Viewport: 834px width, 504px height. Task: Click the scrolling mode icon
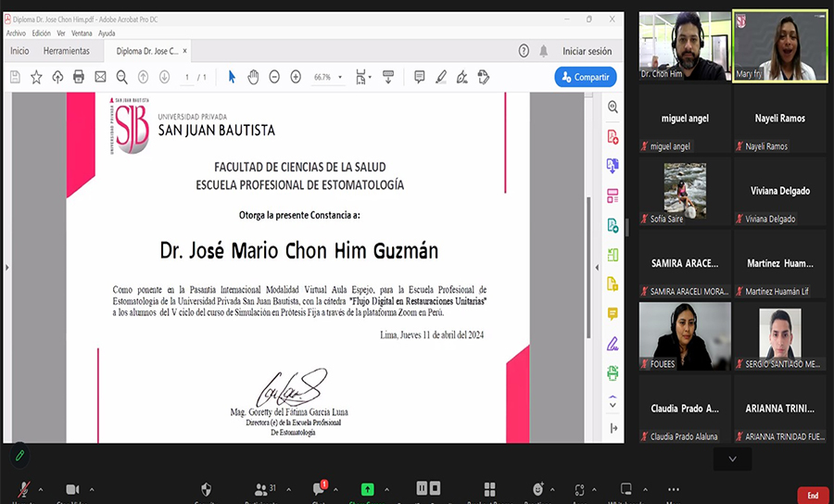(388, 77)
